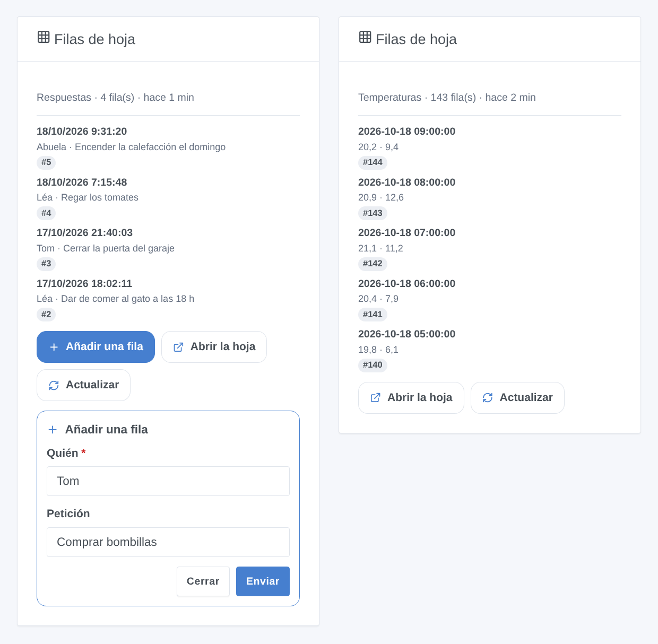
Task: Click refresh icon in Temperaturas Actualizar button
Action: 488,398
